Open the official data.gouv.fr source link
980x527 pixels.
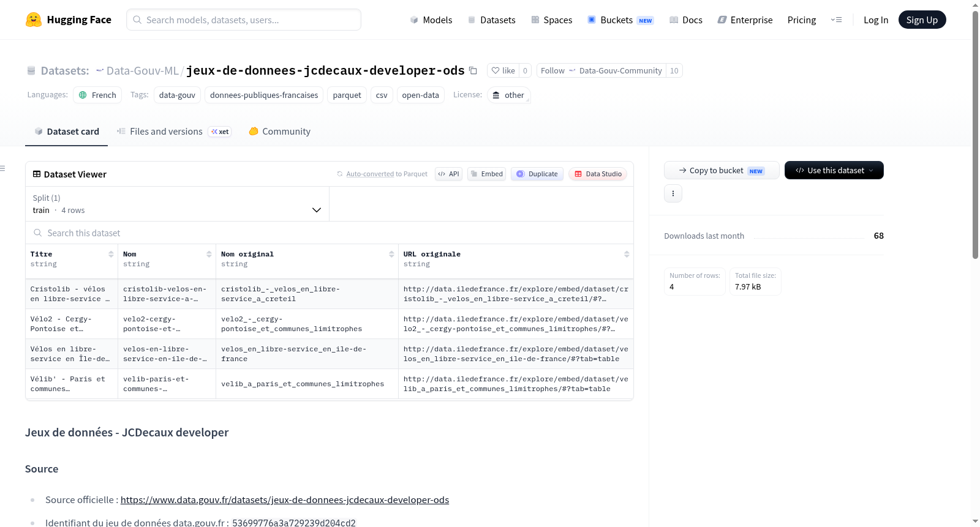(x=285, y=499)
